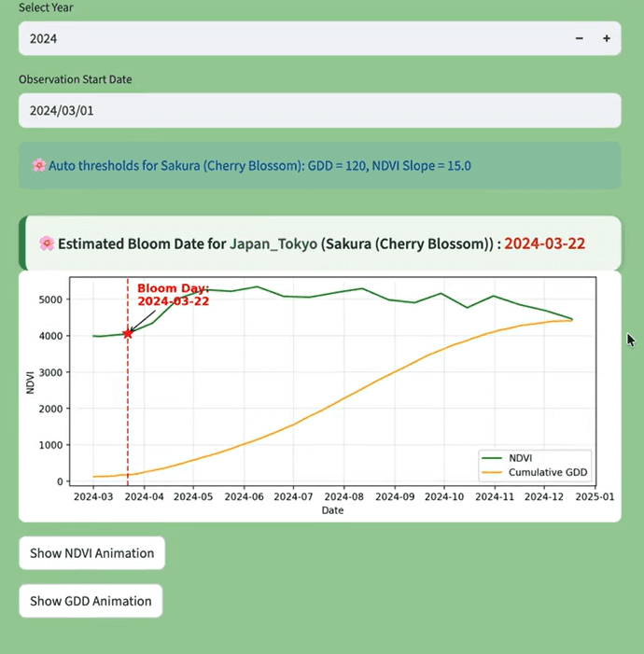Viewport: 644px width, 654px height.
Task: Focus the Select Year field showing 2024
Action: (280, 38)
